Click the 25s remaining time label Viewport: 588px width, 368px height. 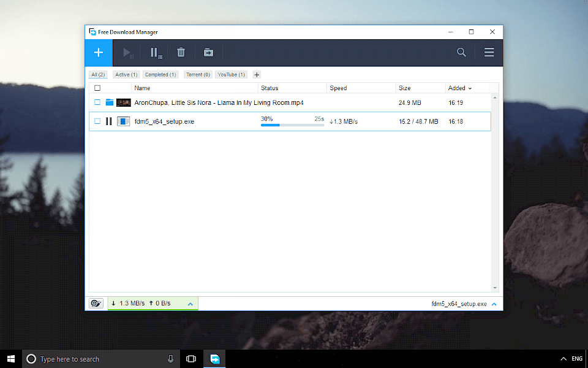319,118
